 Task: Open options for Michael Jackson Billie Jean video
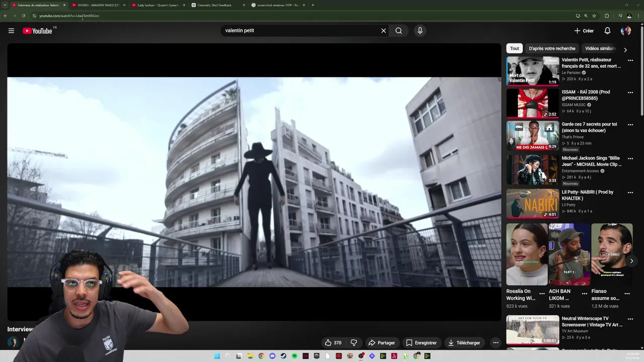coord(630,159)
